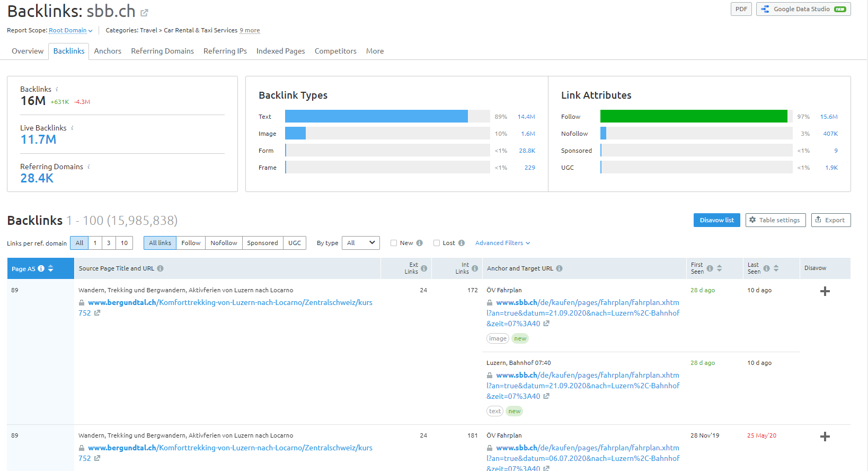
Task: Filter by UGC links
Action: [x=295, y=243]
